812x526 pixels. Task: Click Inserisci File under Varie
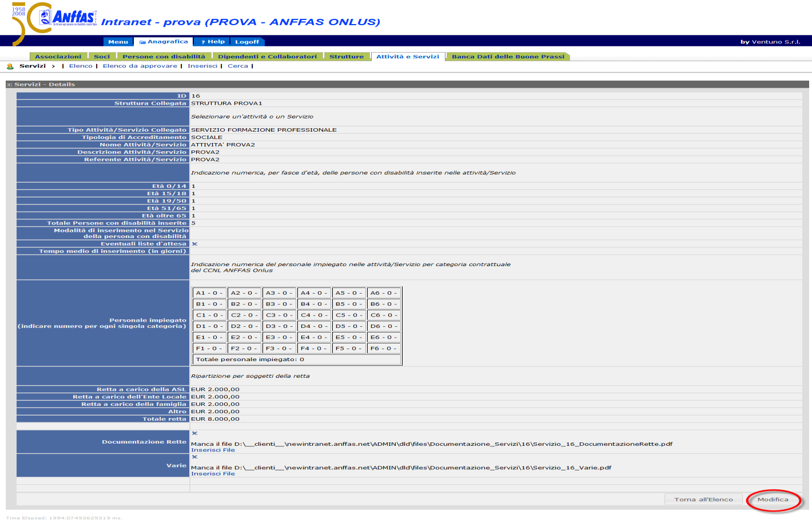click(213, 474)
